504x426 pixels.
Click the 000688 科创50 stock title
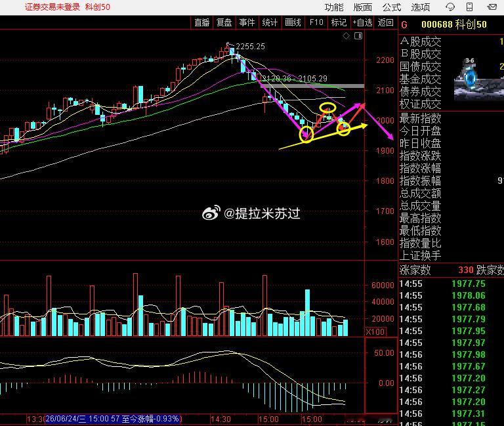click(x=454, y=24)
